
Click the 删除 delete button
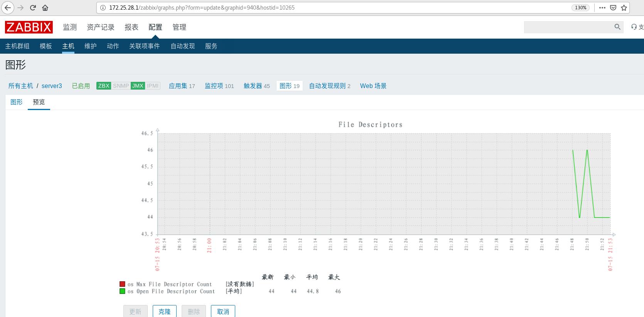click(x=194, y=311)
